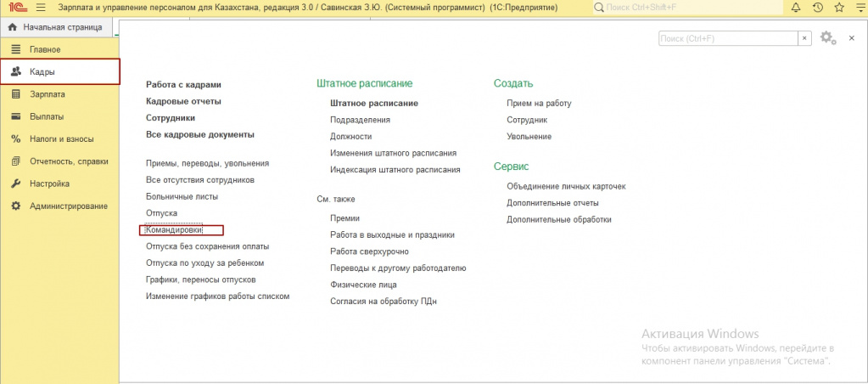Open Изменения штатного расписания link
This screenshot has width=868, height=384.
click(393, 153)
